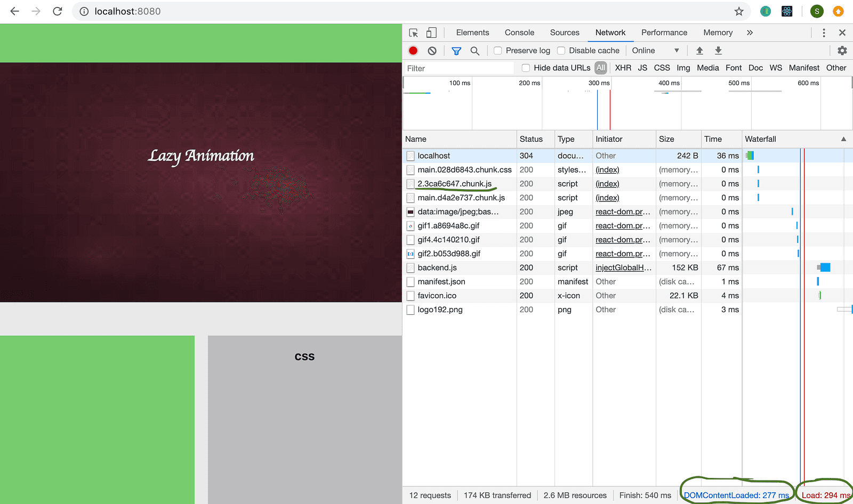Viewport: 853px width, 504px height.
Task: Open the Memory tab
Action: click(718, 32)
